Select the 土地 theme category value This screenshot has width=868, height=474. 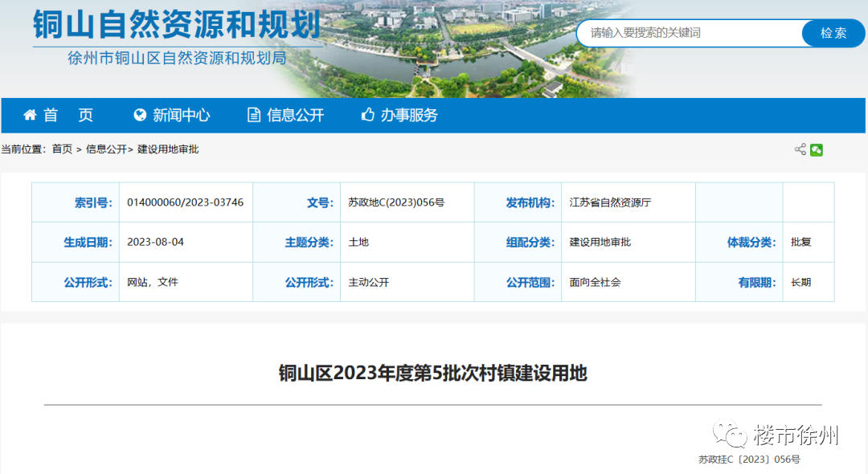pyautogui.click(x=358, y=243)
